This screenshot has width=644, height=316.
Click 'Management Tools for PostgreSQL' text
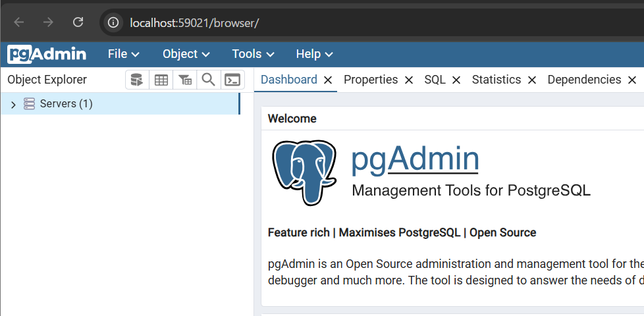[x=471, y=190]
